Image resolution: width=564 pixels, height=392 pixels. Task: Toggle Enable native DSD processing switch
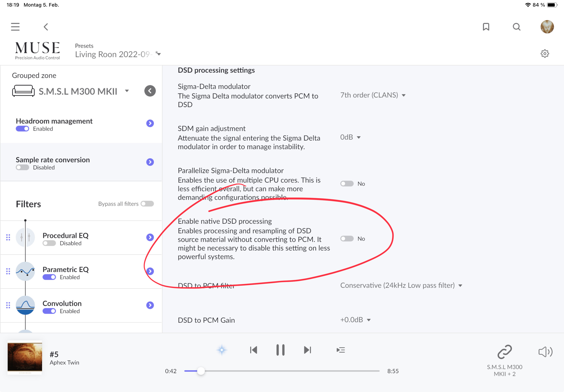[x=347, y=239]
